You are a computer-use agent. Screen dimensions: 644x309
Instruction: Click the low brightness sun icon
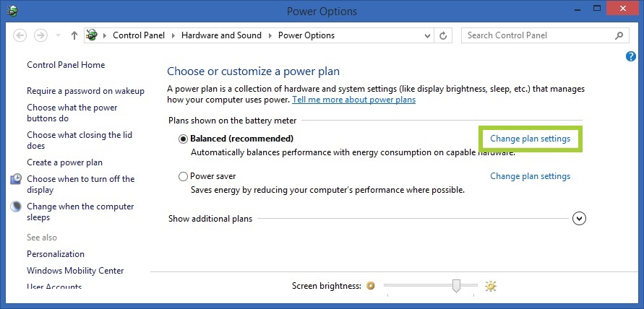pyautogui.click(x=371, y=286)
